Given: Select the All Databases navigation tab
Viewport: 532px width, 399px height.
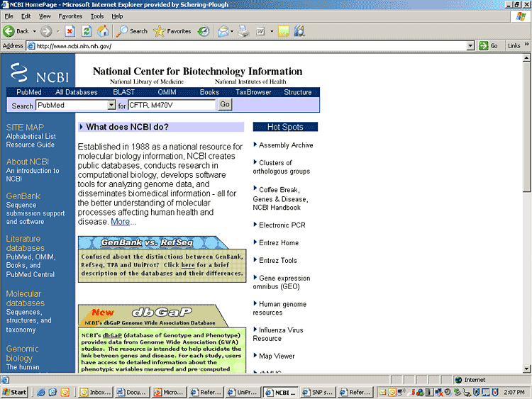Looking at the screenshot, I should (x=77, y=92).
